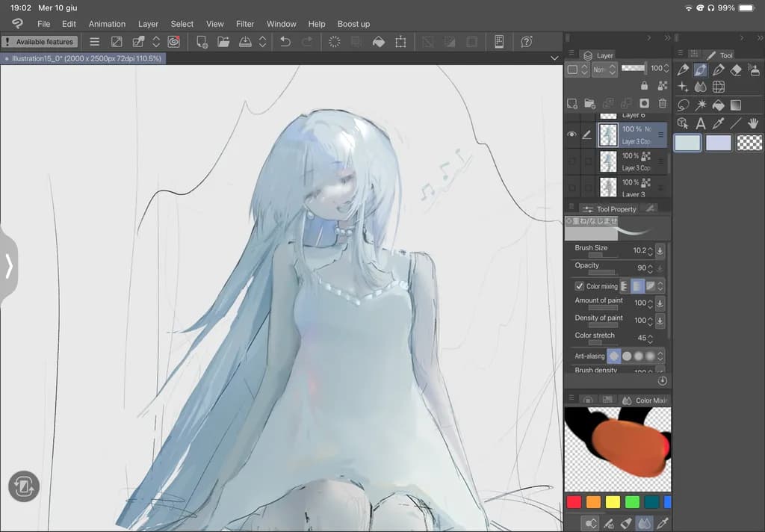Open Clip Studio spiral icon in command bar
The image size is (765, 532).
click(173, 42)
